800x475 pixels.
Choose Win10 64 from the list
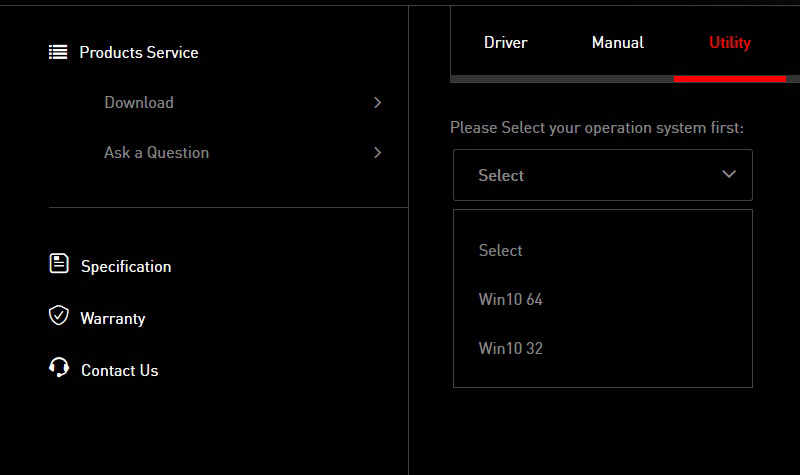coord(510,299)
